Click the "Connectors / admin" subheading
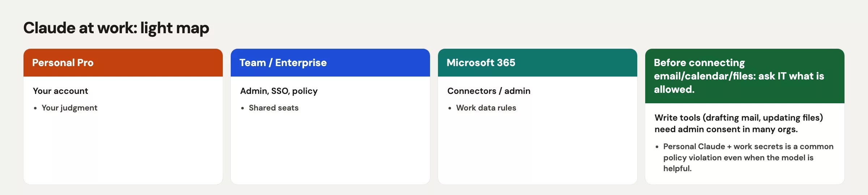Image resolution: width=868 pixels, height=195 pixels. [x=489, y=91]
